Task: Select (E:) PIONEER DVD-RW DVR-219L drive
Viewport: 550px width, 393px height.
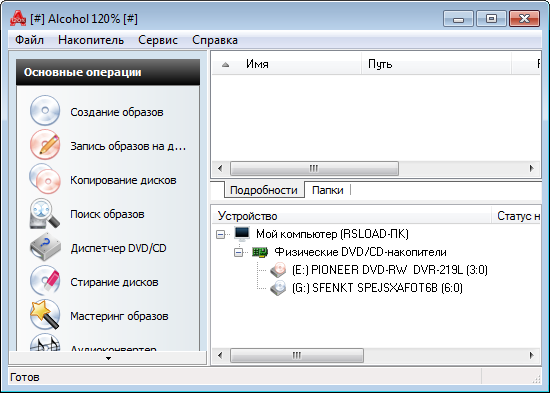Action: [389, 270]
